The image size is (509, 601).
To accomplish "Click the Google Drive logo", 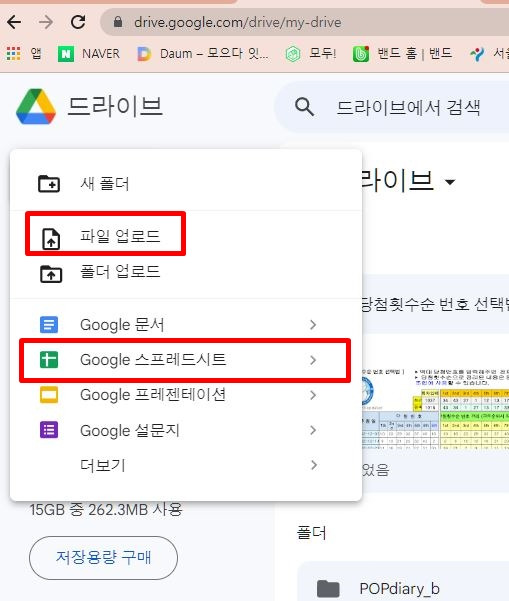I will point(36,107).
